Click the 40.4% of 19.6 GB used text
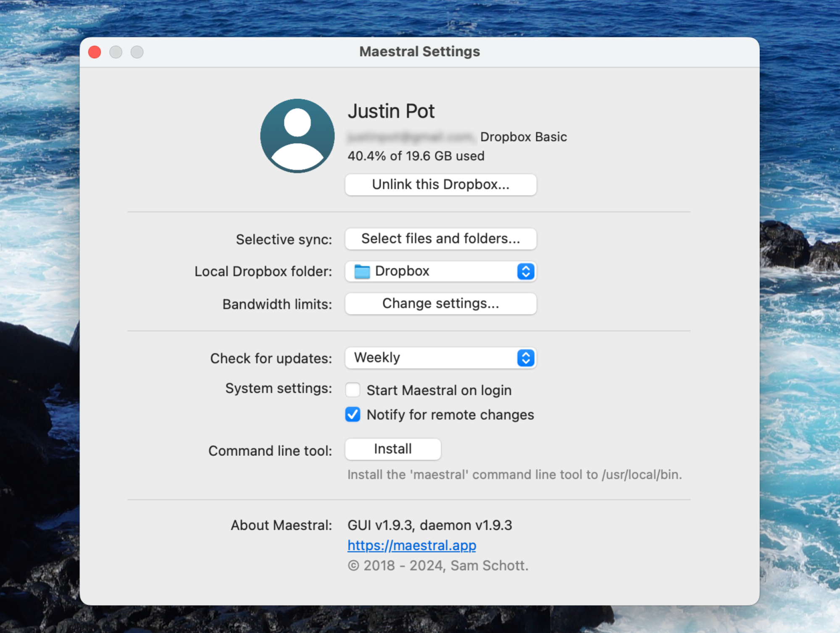 [x=416, y=156]
